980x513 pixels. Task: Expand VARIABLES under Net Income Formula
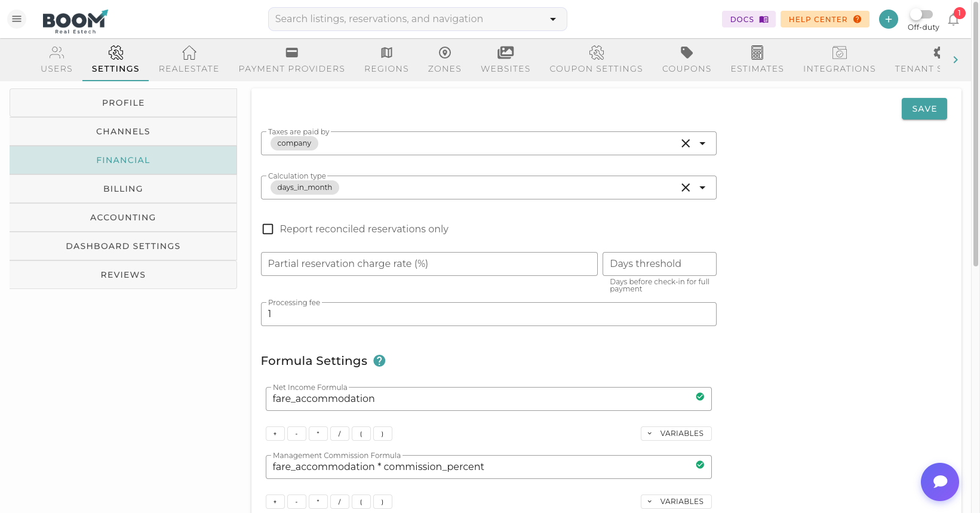click(x=676, y=434)
